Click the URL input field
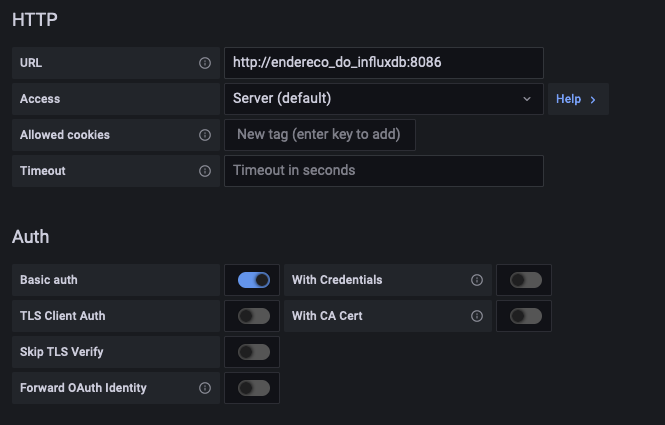Viewport: 665px width, 425px height. [383, 63]
